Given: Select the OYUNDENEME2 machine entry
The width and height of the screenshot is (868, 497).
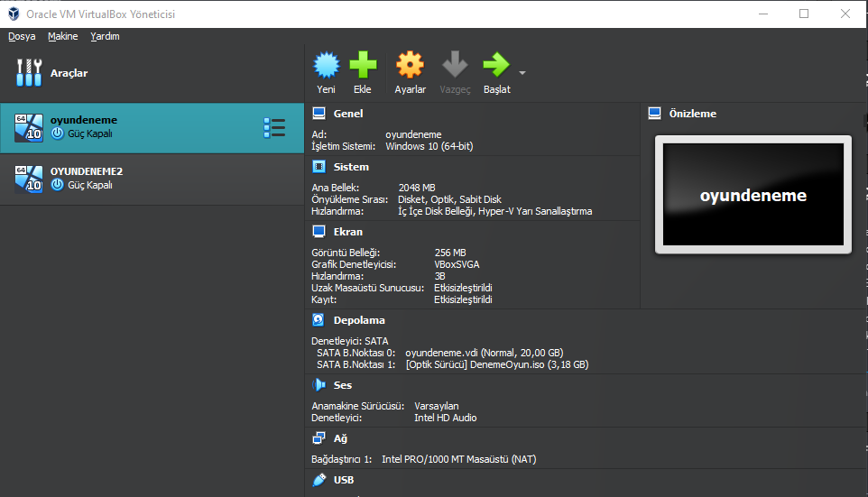Looking at the screenshot, I should [x=152, y=179].
